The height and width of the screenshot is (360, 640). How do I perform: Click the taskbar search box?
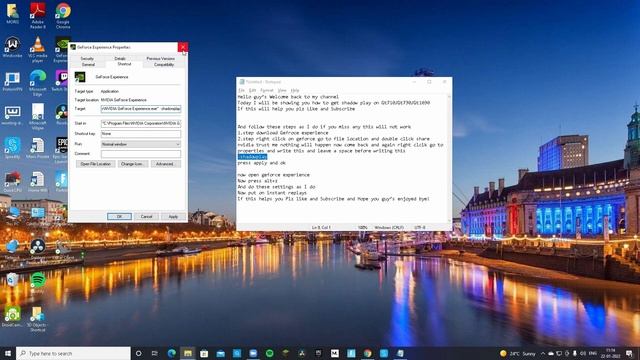[73, 353]
